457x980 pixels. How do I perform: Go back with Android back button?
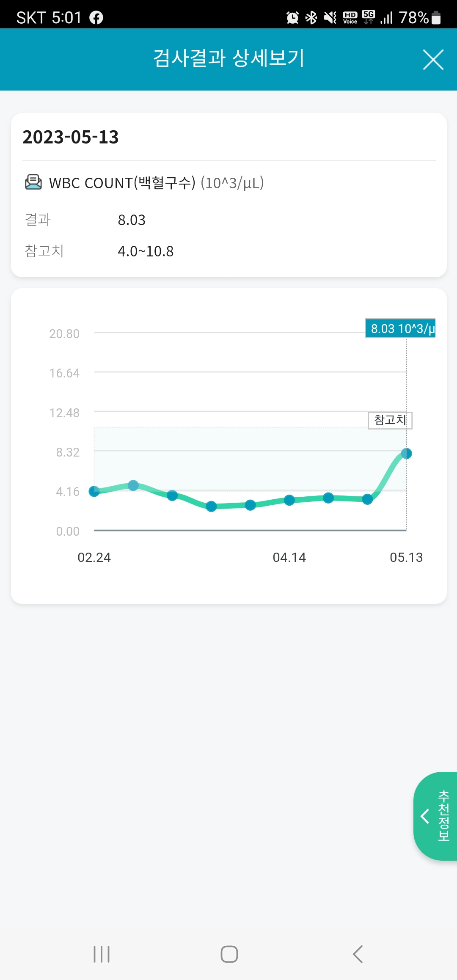[358, 954]
